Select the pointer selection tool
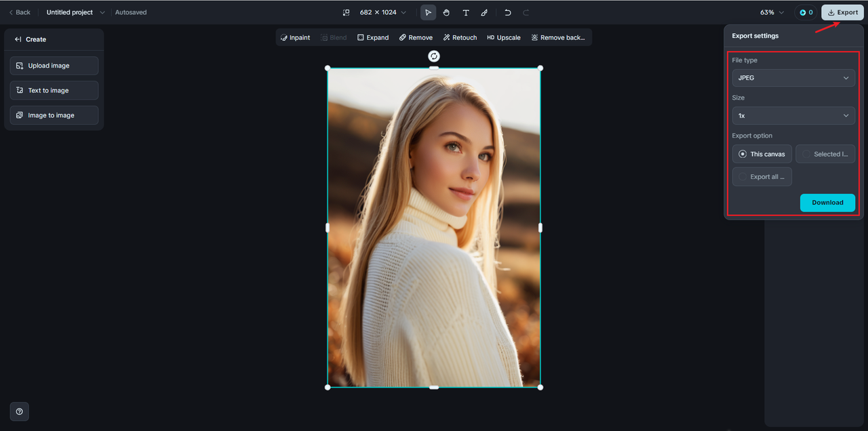Viewport: 868px width, 431px height. pyautogui.click(x=428, y=12)
